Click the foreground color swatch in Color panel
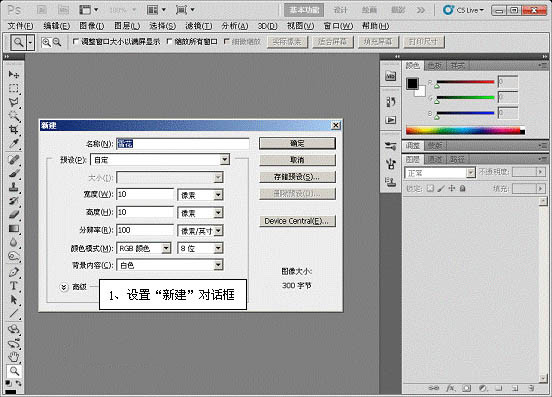 [412, 84]
